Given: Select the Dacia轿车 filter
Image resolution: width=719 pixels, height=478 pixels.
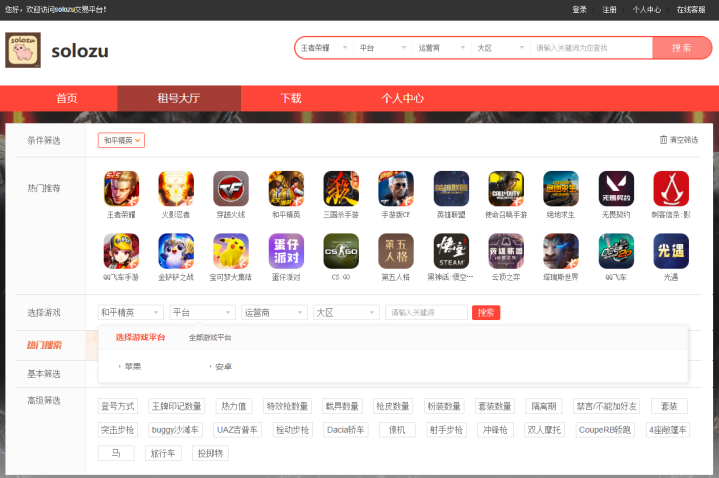Looking at the screenshot, I should 346,430.
